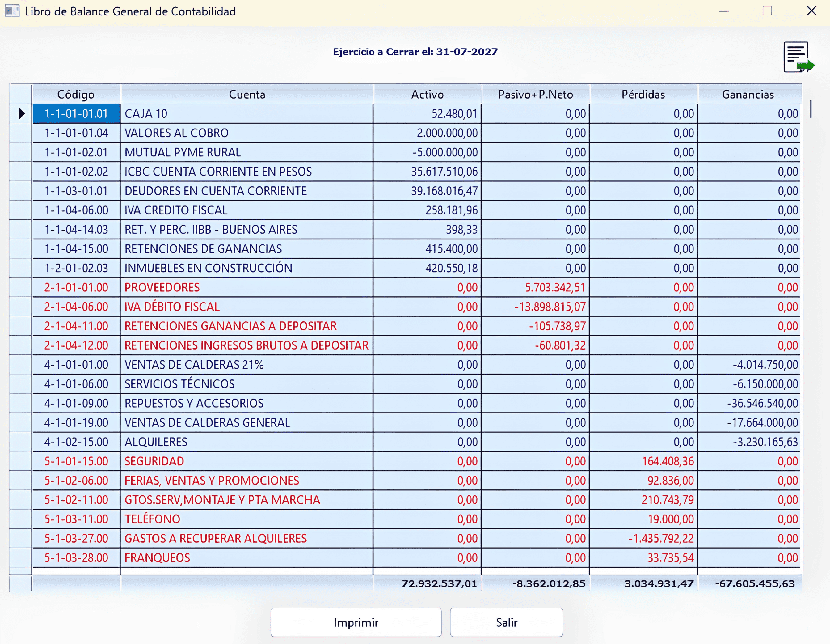Click REPUESTOS Y ACCESORIOS account
The image size is (830, 644).
pos(246,403)
